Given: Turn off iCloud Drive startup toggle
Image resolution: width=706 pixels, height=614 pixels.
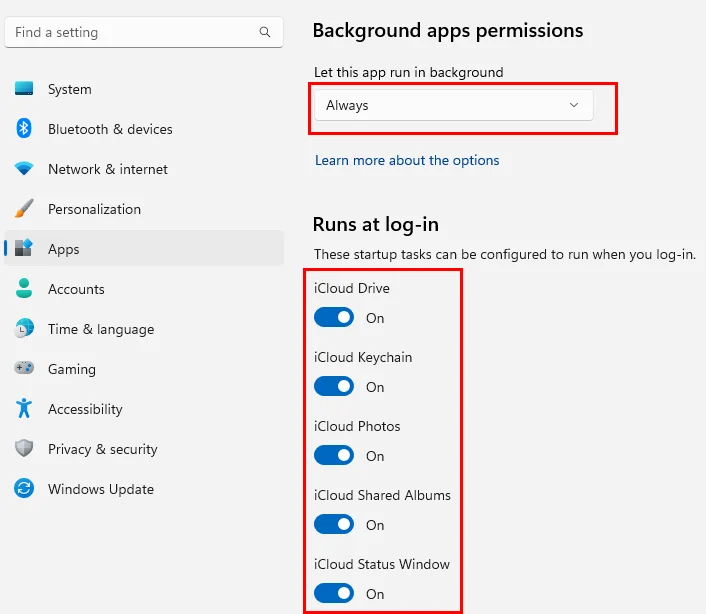Looking at the screenshot, I should tap(334, 317).
